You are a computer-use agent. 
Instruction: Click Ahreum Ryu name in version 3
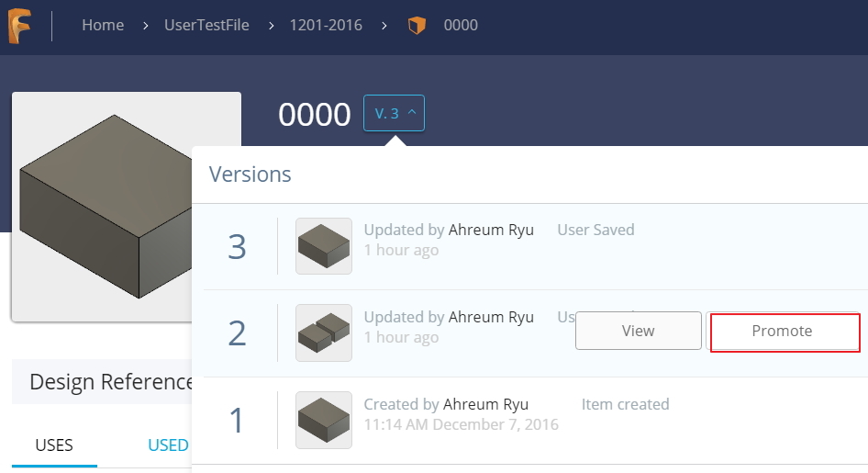coord(491,230)
